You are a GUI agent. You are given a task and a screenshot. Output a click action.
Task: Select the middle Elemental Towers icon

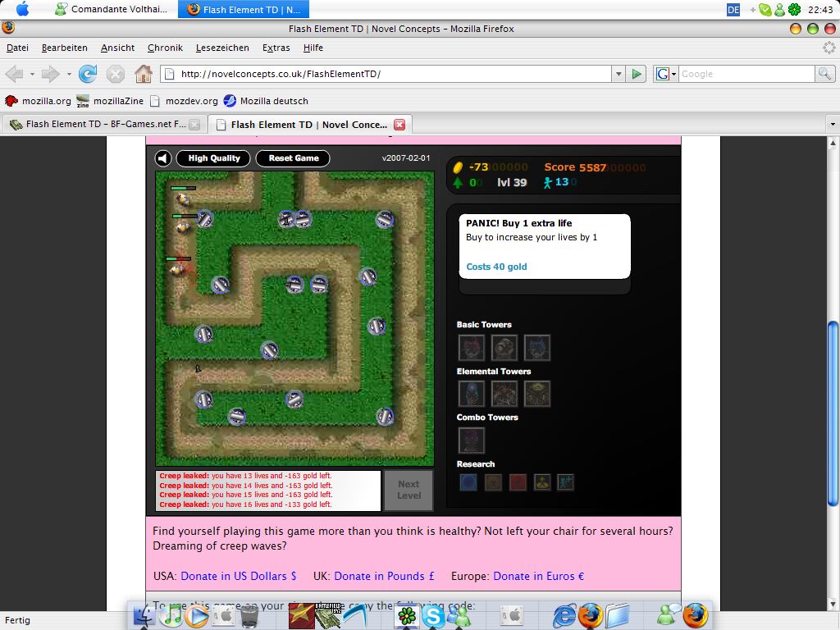pyautogui.click(x=504, y=394)
